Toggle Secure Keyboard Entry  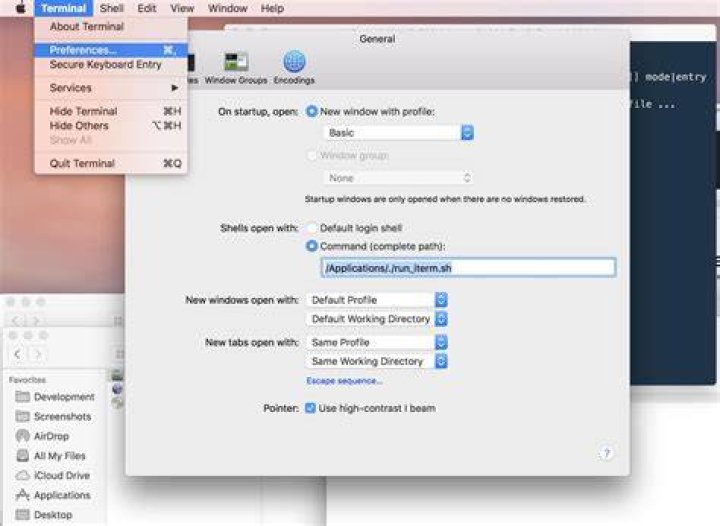tap(111, 64)
